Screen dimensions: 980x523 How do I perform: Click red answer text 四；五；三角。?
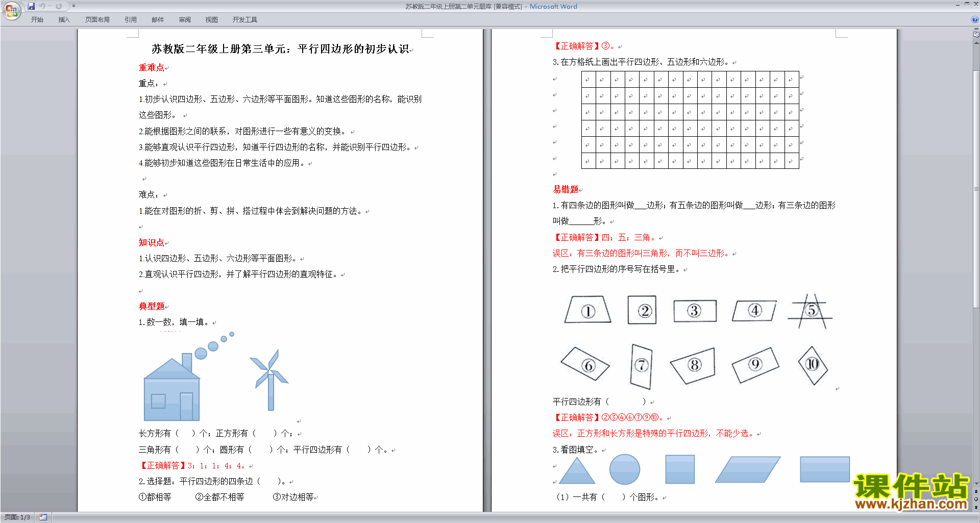[629, 237]
